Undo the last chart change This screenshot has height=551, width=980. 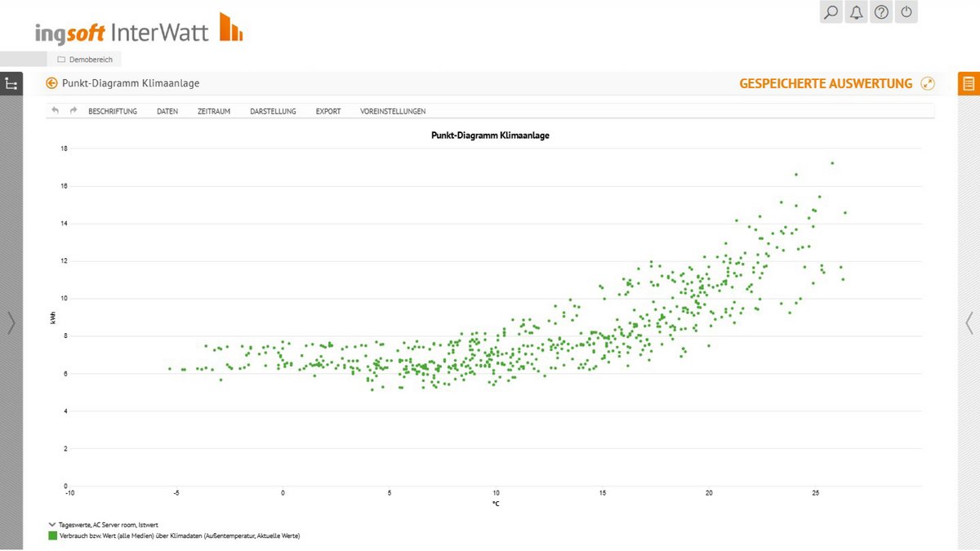pos(56,111)
